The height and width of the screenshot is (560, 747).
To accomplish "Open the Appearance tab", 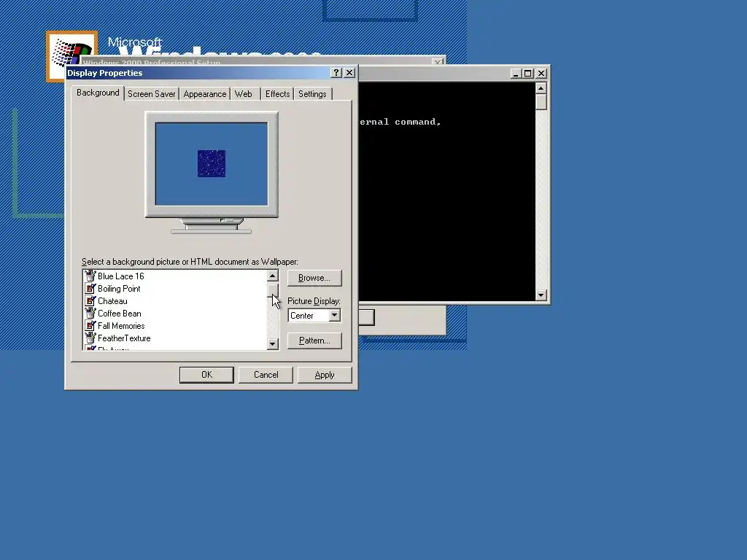I will [x=205, y=94].
